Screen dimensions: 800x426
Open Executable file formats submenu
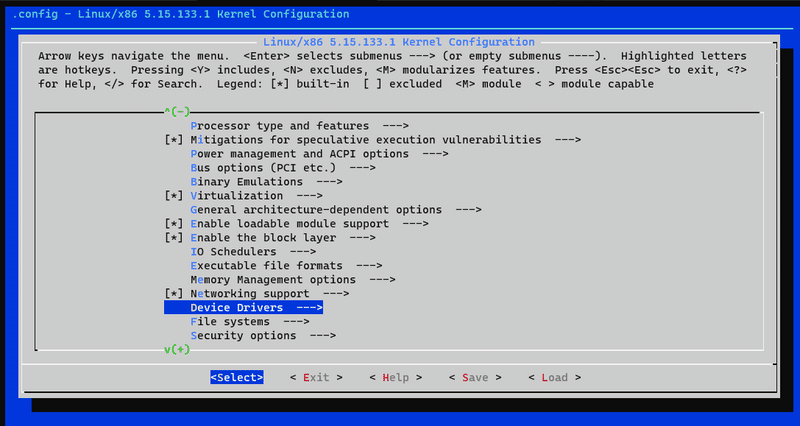(x=286, y=266)
